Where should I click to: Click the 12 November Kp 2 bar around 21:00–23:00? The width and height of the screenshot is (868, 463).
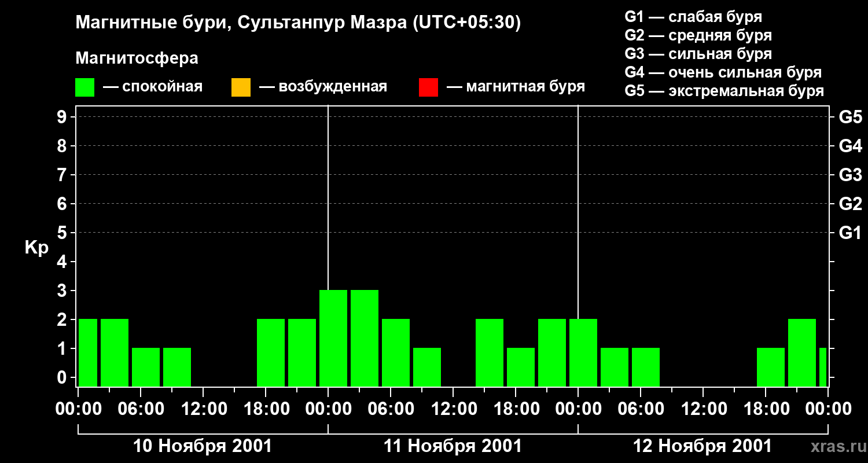point(802,352)
